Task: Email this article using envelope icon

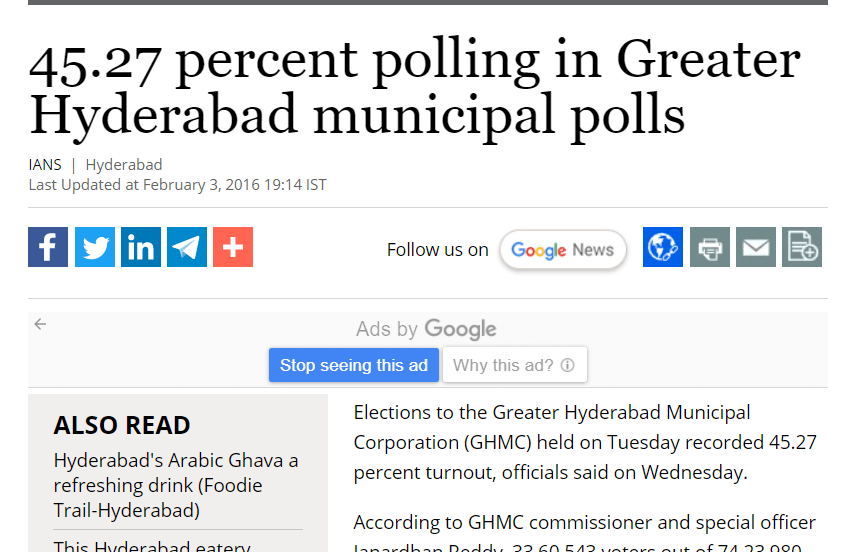Action: coord(756,247)
